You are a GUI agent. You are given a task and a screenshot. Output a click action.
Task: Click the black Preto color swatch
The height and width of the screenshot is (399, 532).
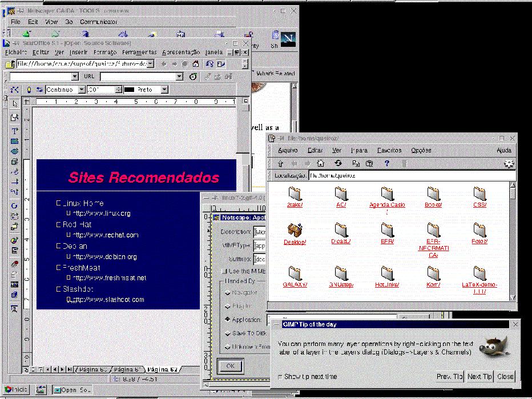coord(130,90)
